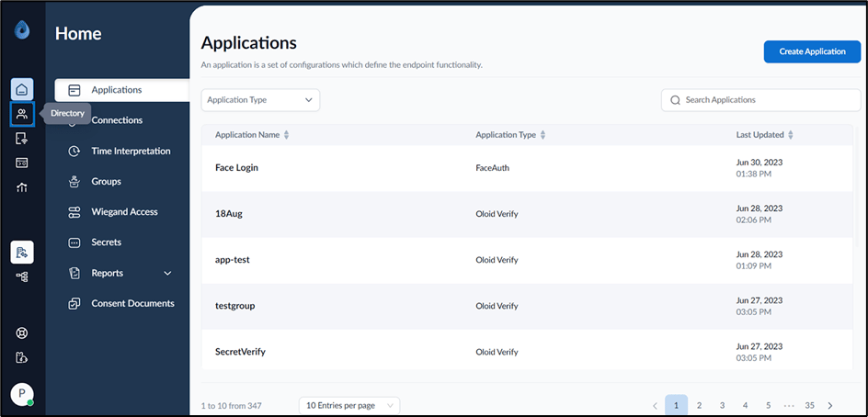
Task: Open the testgroup application row
Action: click(x=527, y=306)
